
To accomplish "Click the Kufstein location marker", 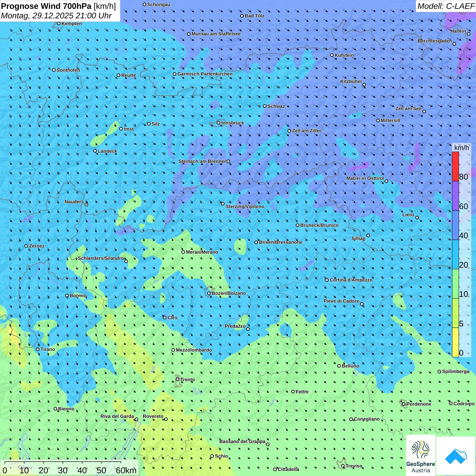I will point(332,55).
